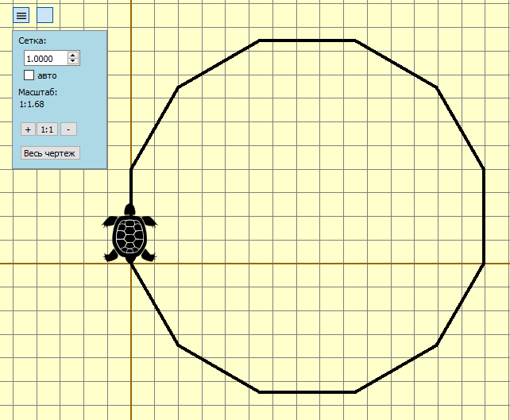510x420 pixels.
Task: Click the 'Масштаб:' label
Action: tap(37, 93)
